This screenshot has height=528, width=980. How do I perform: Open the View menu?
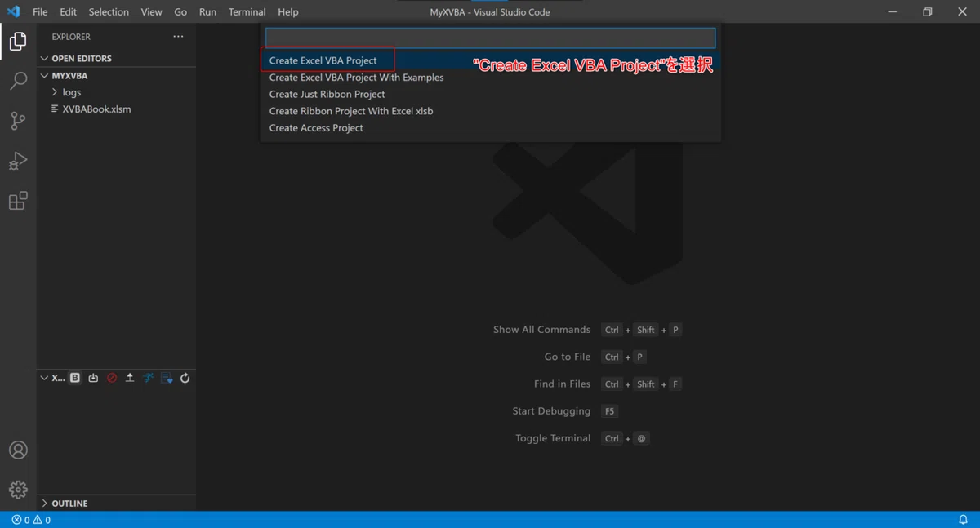[151, 12]
